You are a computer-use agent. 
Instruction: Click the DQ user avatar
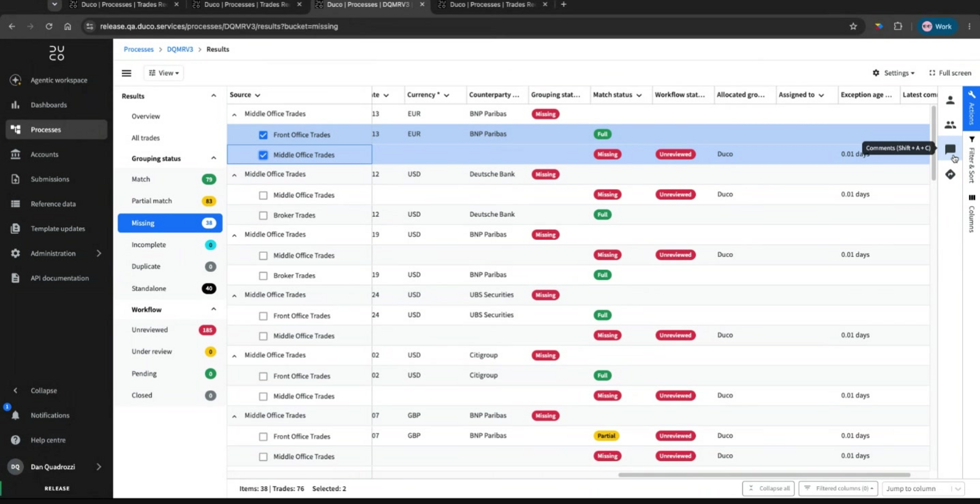[15, 467]
